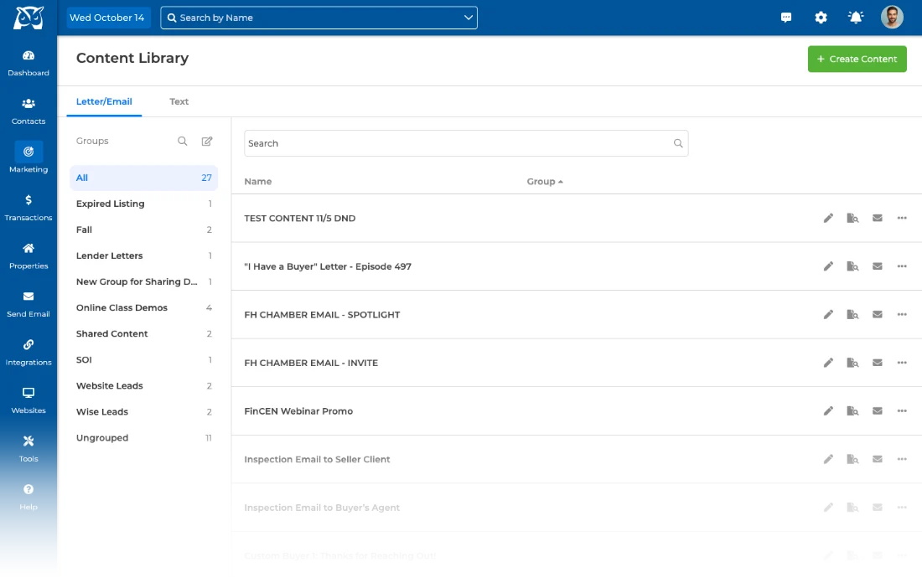Viewport: 922px width, 588px height.
Task: Open more options for TEST CONTENT 11/5 DND
Action: pyautogui.click(x=902, y=218)
